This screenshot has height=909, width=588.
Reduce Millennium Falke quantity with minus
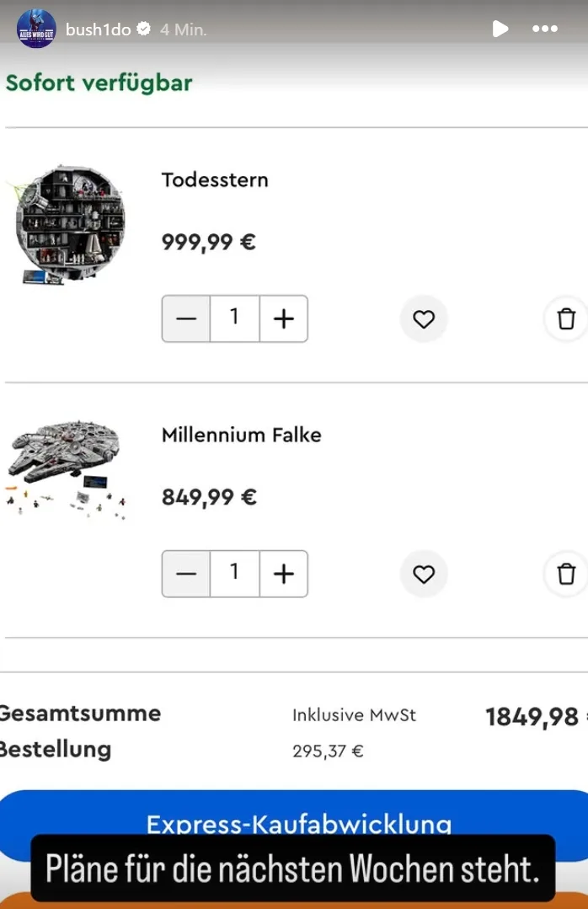[x=186, y=575]
